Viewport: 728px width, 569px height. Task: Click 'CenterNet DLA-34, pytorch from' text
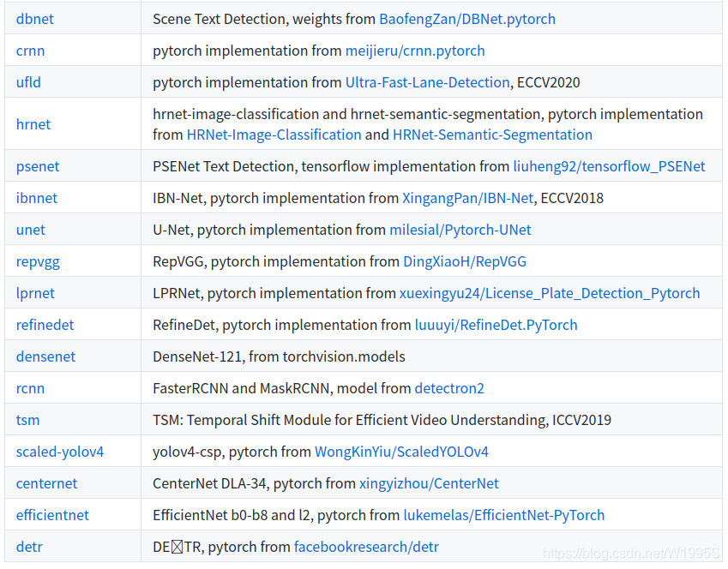[x=254, y=483]
